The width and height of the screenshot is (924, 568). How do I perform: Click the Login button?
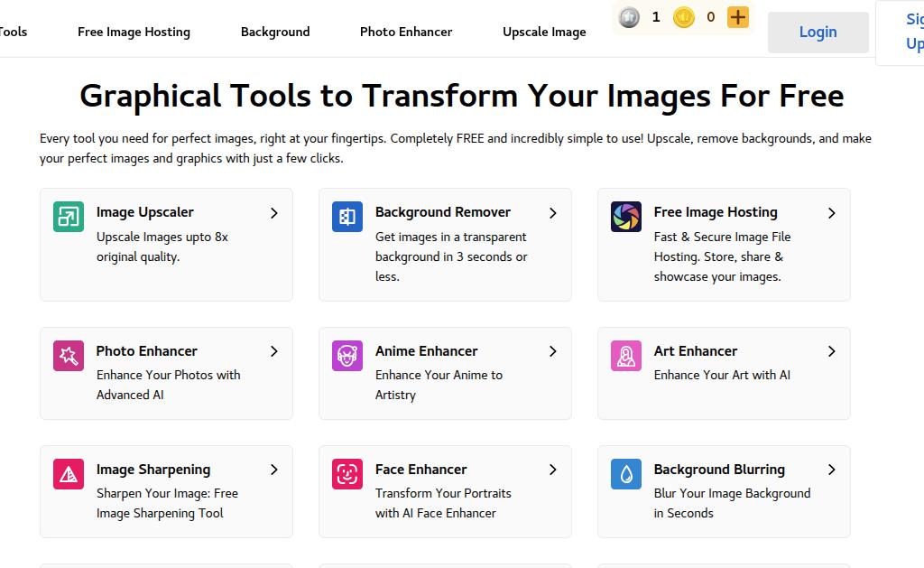(x=818, y=32)
